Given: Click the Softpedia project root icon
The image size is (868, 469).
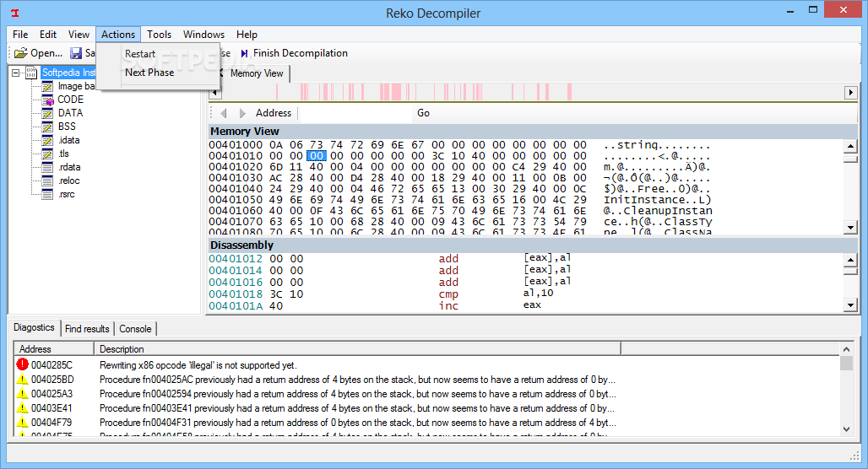Looking at the screenshot, I should [31, 73].
